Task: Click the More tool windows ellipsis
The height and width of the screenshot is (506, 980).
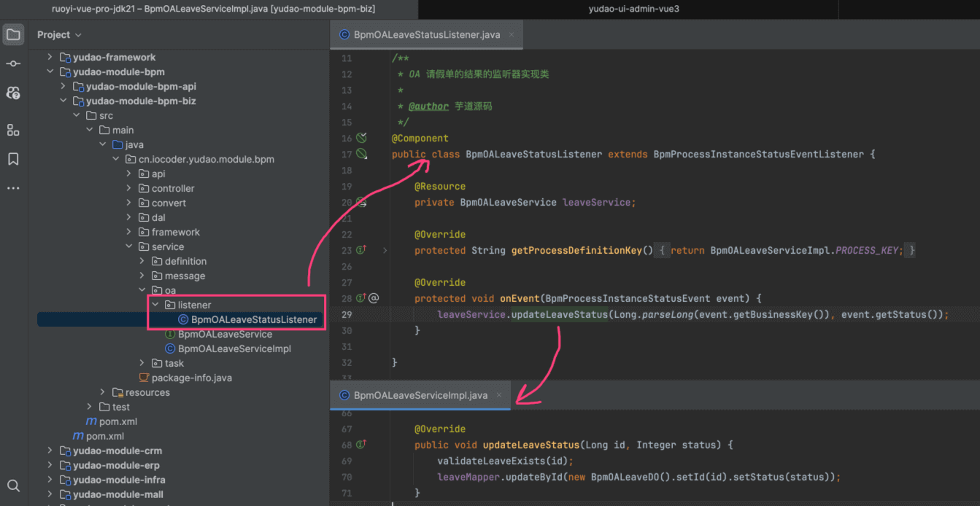Action: pyautogui.click(x=13, y=188)
